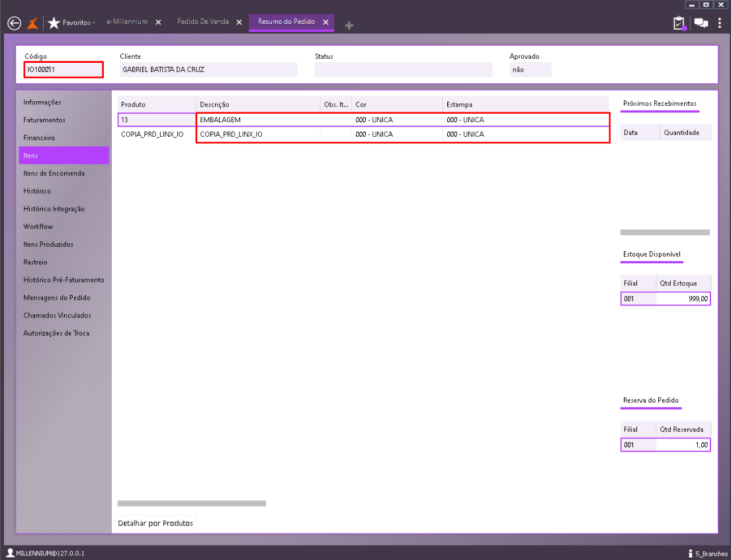This screenshot has height=560, width=731.
Task: Select product cell COPIA_PRD_LINX_IO
Action: 157,134
